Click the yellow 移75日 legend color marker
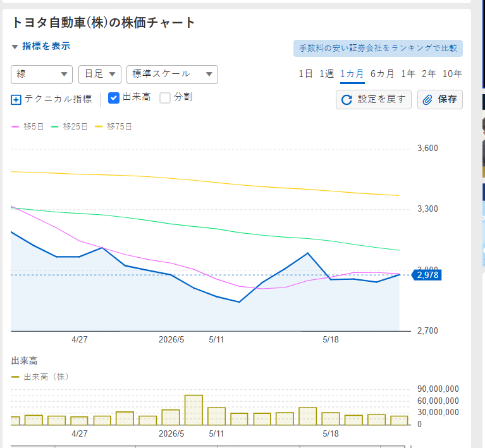 click(x=99, y=127)
